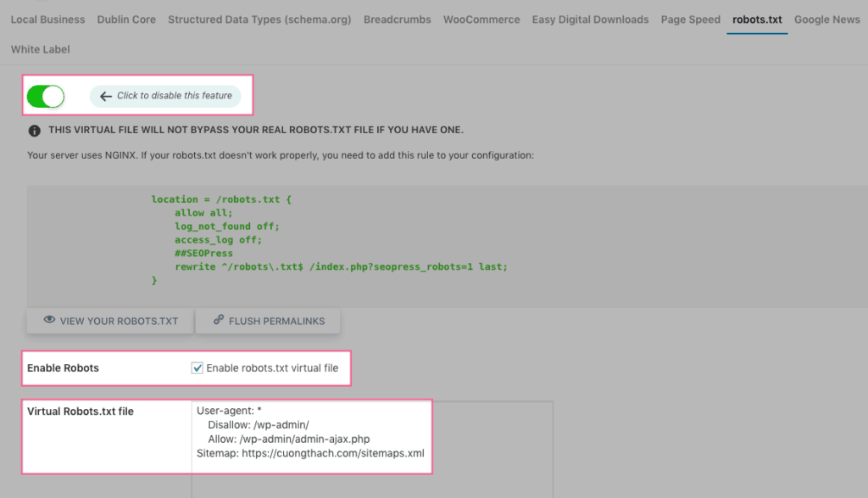Switch to the Dublin Core tab
This screenshot has width=868, height=498.
point(126,20)
